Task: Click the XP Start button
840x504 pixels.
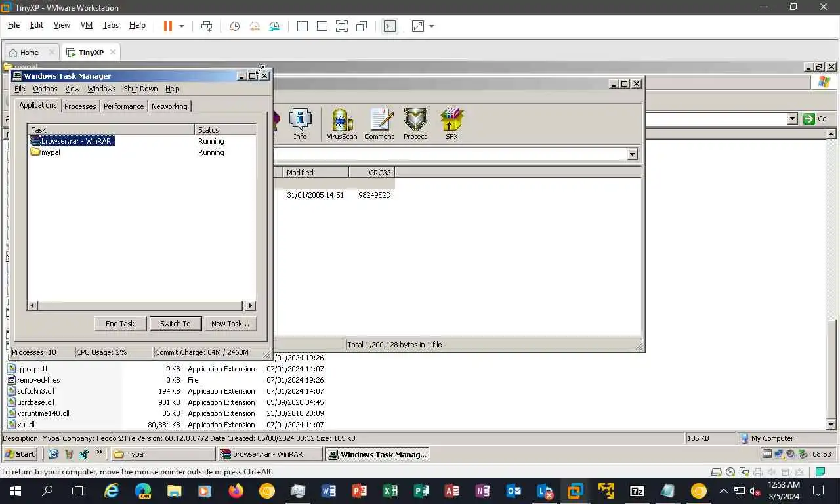Action: pos(20,453)
